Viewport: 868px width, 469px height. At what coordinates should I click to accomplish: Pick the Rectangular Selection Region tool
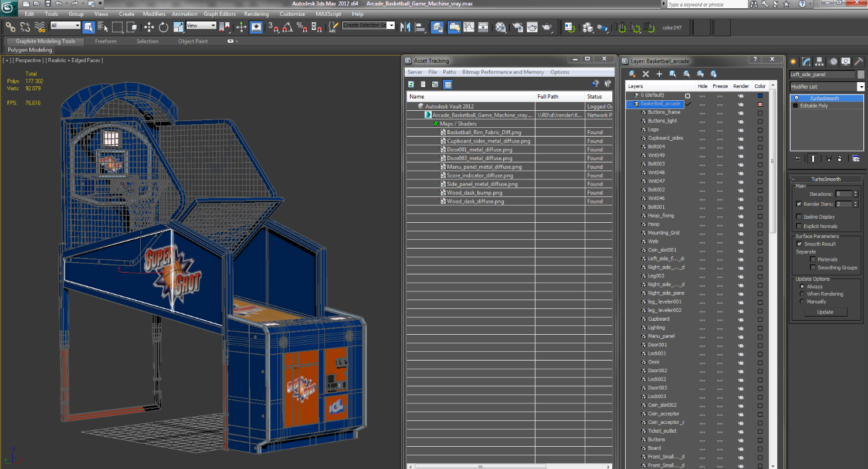tap(117, 27)
